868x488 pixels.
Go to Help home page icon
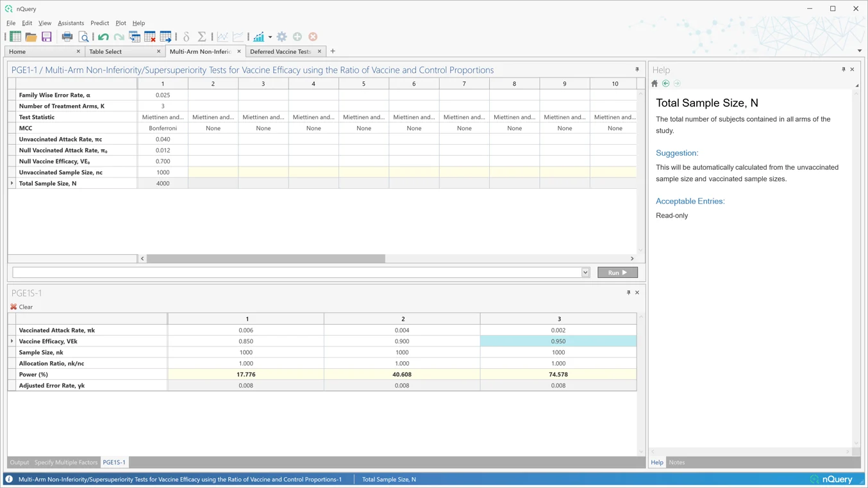[x=655, y=84]
